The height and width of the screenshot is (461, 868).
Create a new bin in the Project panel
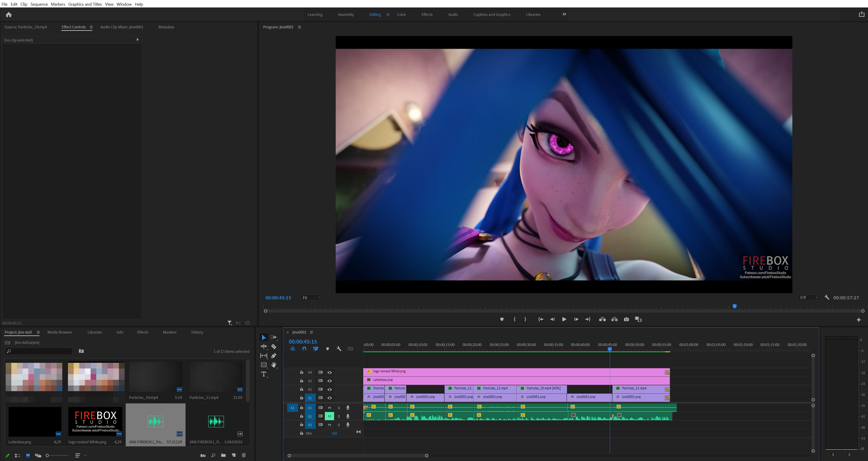tap(223, 455)
